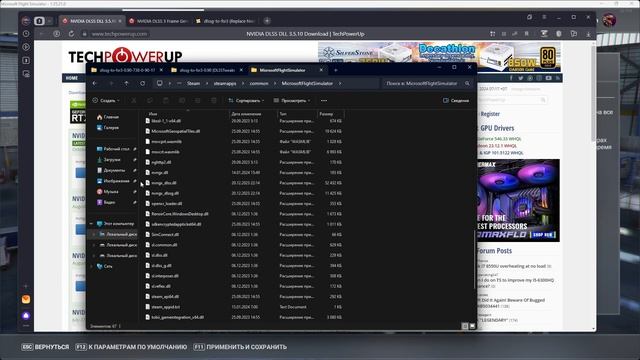
Task: Add a new Explorer tab
Action: [x=336, y=70]
